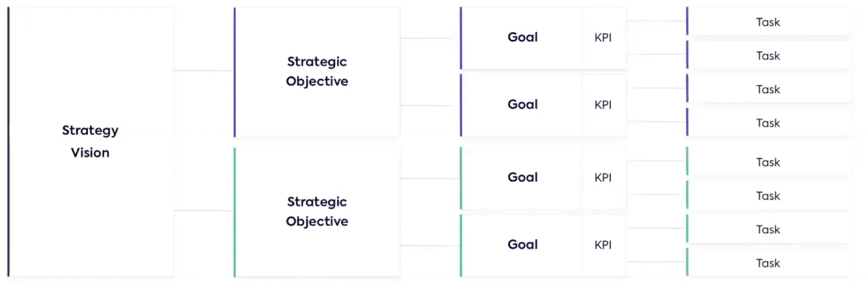868x290 pixels.
Task: Select the second green-bordered Task box
Action: click(768, 196)
